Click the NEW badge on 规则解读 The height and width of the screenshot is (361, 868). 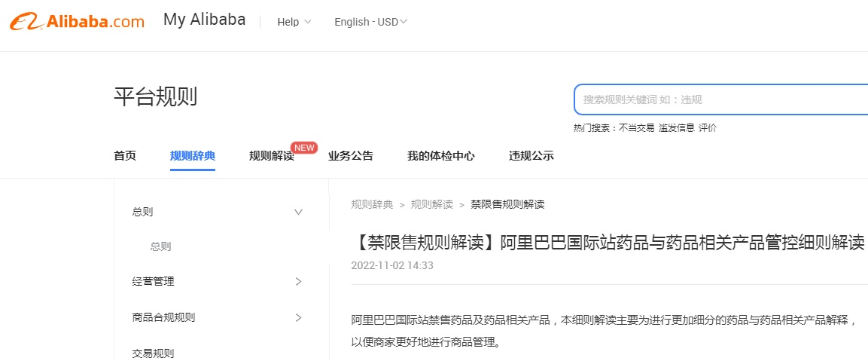(x=304, y=148)
